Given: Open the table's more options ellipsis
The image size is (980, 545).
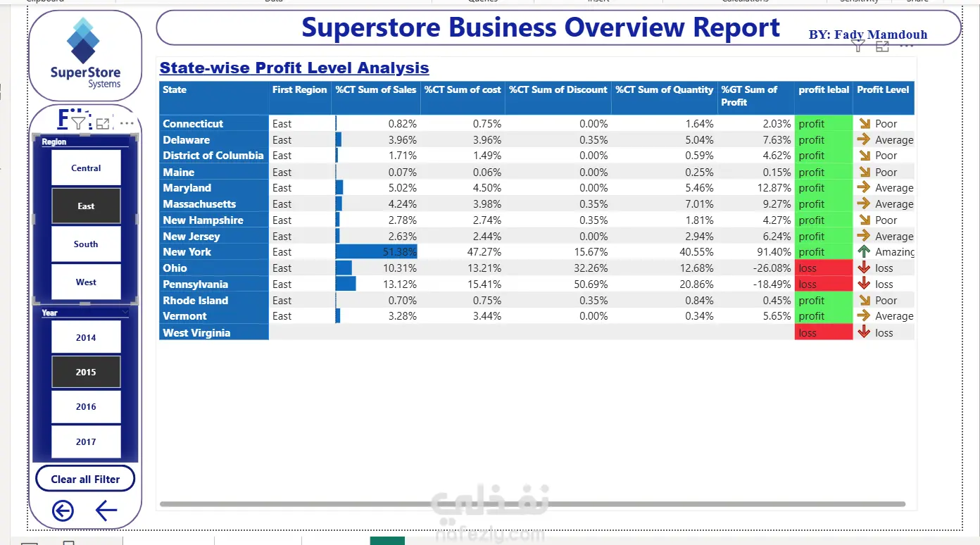Looking at the screenshot, I should (907, 46).
